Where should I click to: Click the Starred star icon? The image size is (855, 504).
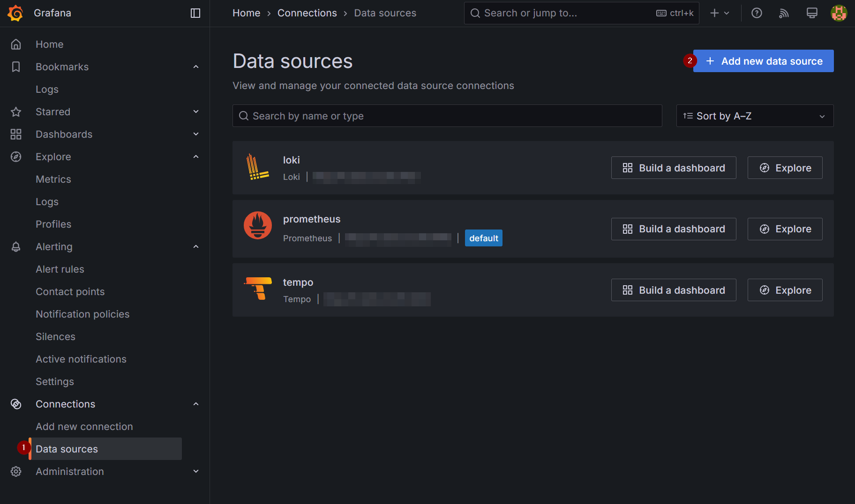pyautogui.click(x=16, y=111)
